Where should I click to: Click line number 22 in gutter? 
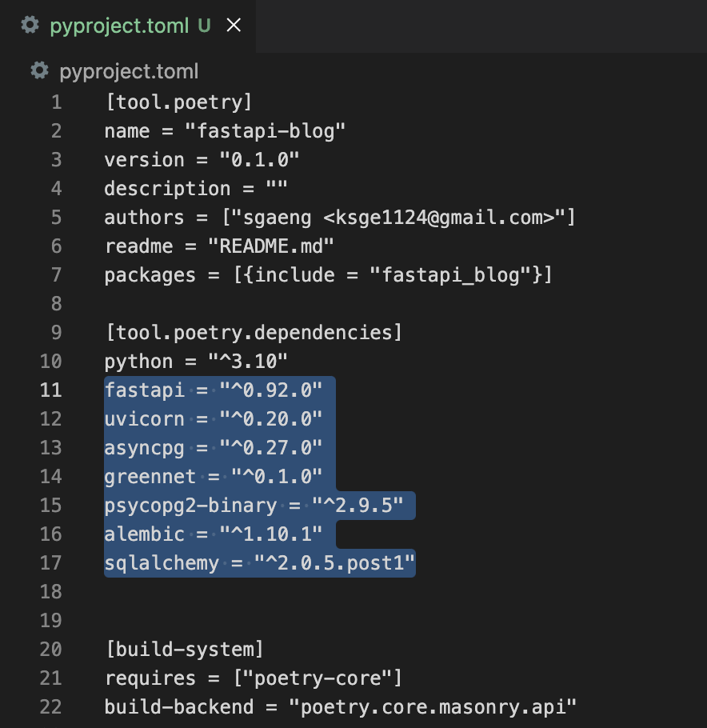(51, 706)
